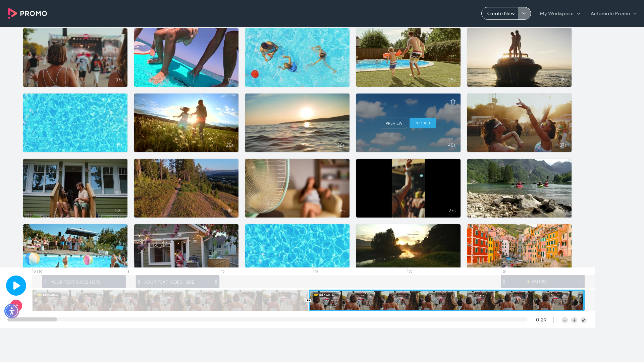Select the selected premium clip on timeline
The height and width of the screenshot is (362, 644).
tap(447, 300)
